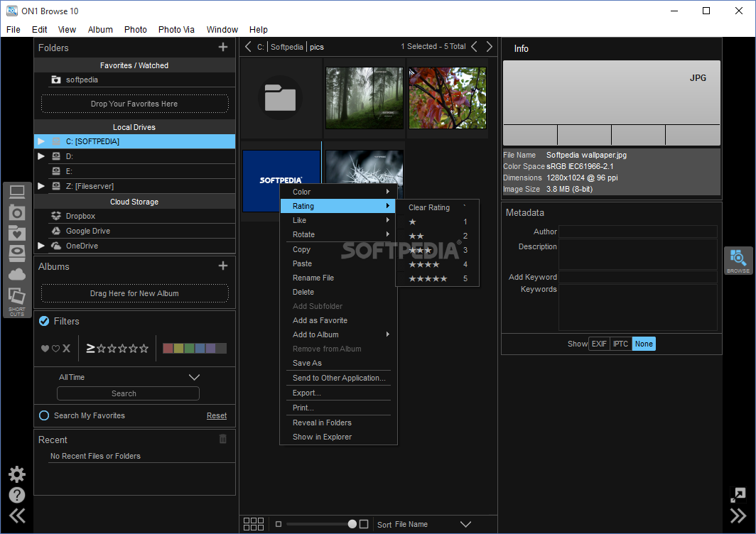The width and height of the screenshot is (756, 534).
Task: Show EXIF metadata
Action: (x=599, y=344)
